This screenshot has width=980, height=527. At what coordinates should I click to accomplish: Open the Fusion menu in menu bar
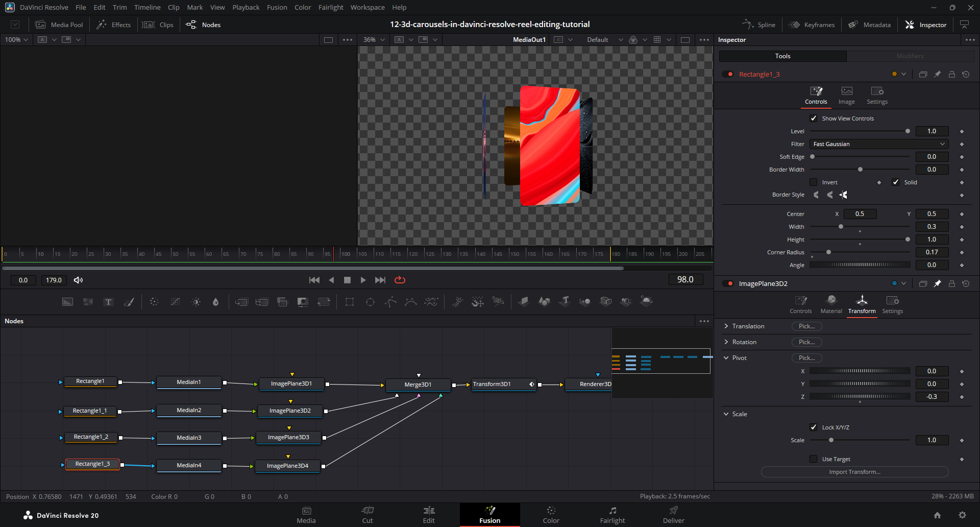[277, 7]
